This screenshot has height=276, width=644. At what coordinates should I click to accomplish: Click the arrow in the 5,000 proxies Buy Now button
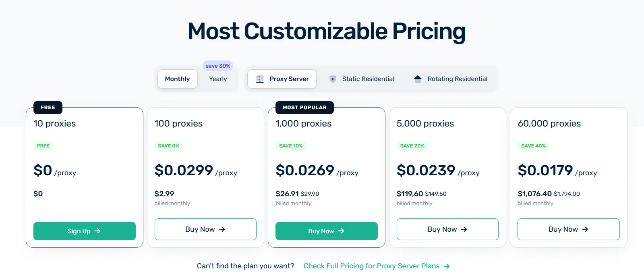[x=464, y=229]
